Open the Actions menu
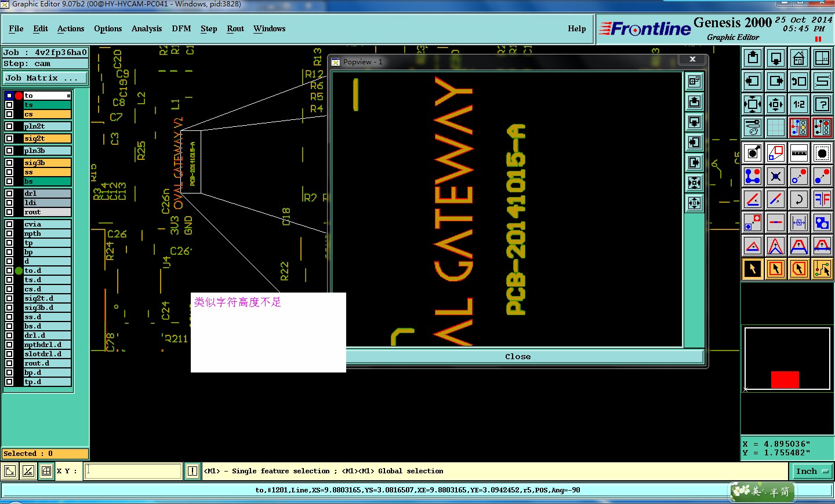Viewport: 835px width, 504px height. (71, 28)
